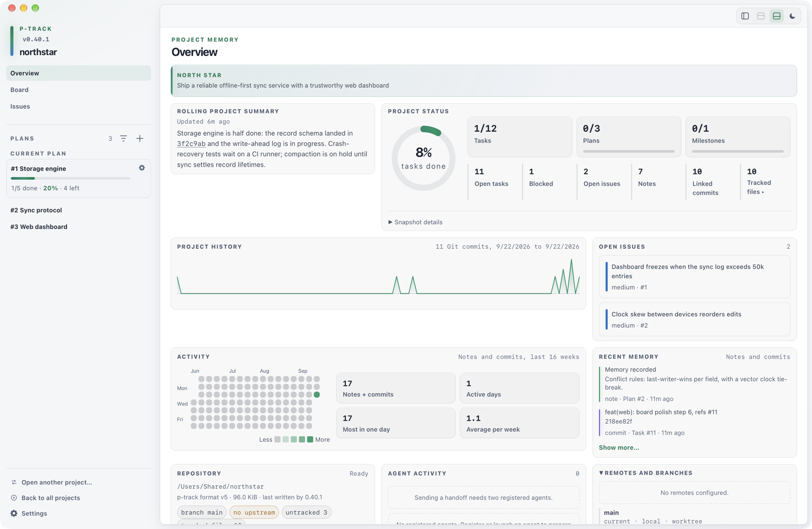The image size is (812, 529).
Task: Select the green active day cell in Activity
Action: point(317,395)
